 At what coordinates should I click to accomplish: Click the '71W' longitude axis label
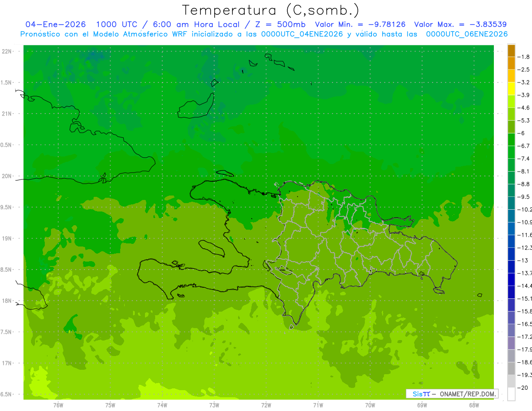tap(318, 405)
